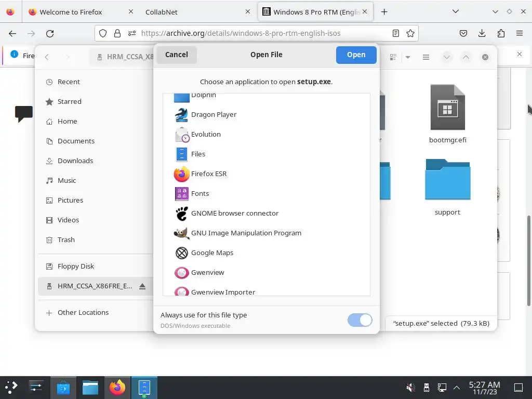Select Fonts in the application list
The width and height of the screenshot is (532, 399).
[267, 193]
